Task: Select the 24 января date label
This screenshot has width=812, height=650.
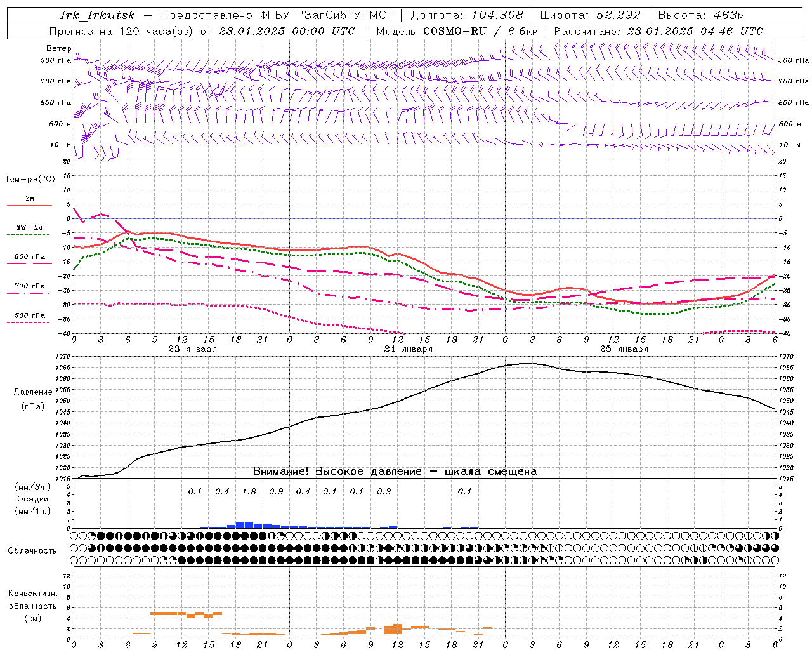Action: (409, 348)
